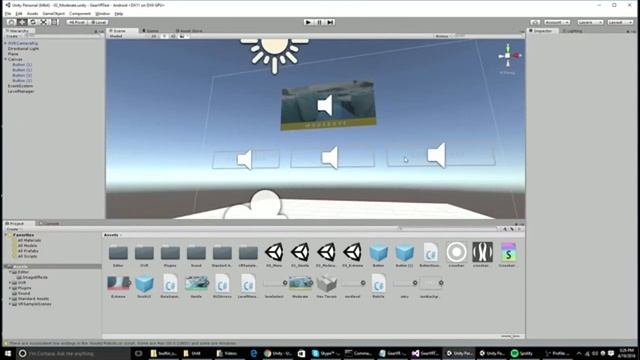
Task: Switch to the Asset Store tab
Action: click(189, 31)
